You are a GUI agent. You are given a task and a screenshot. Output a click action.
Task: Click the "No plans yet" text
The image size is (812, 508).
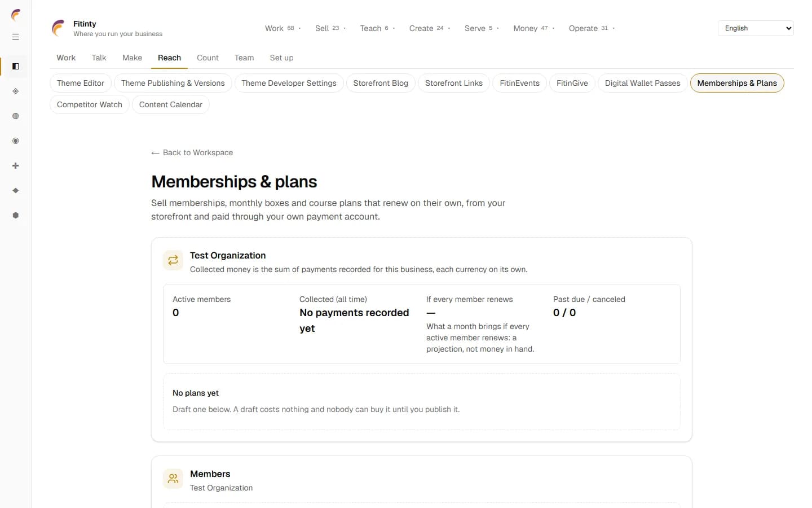(196, 393)
